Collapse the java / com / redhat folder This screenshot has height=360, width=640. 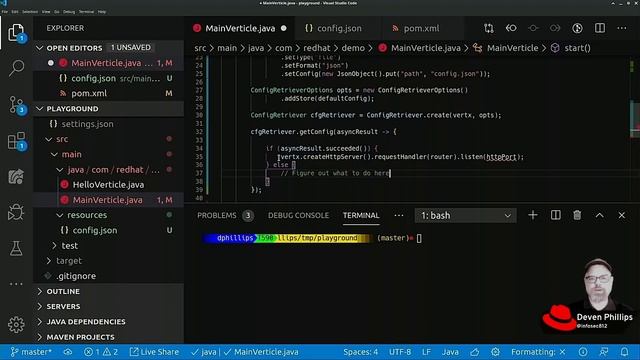[x=109, y=169]
